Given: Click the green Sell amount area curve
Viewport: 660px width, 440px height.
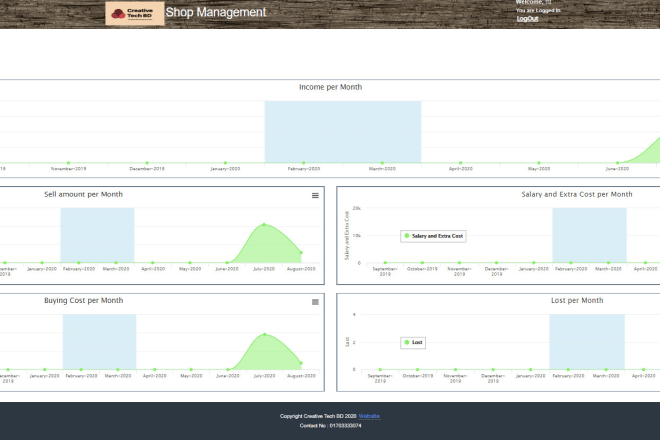Looking at the screenshot, I should [x=267, y=246].
